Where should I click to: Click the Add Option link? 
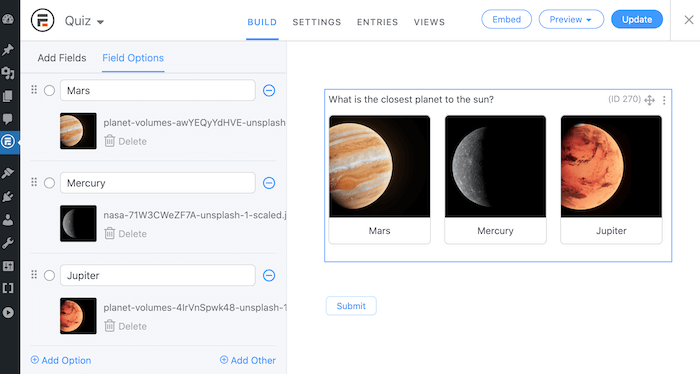click(61, 360)
